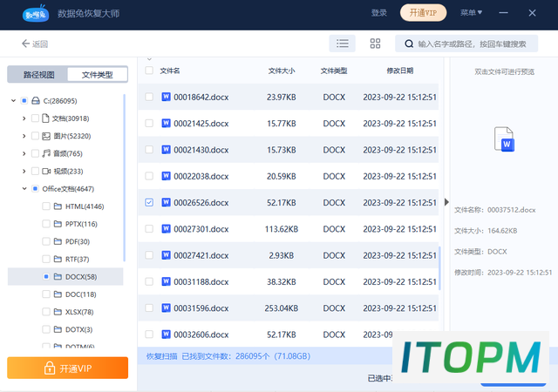Image resolution: width=558 pixels, height=392 pixels.
Task: Click the search magnifier icon
Action: coord(409,44)
